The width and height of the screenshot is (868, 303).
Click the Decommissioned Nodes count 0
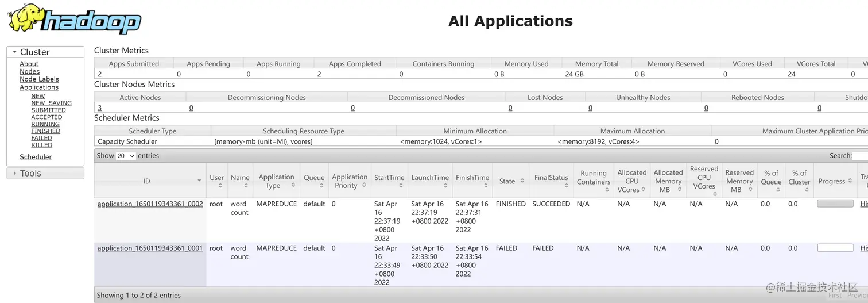pos(352,108)
